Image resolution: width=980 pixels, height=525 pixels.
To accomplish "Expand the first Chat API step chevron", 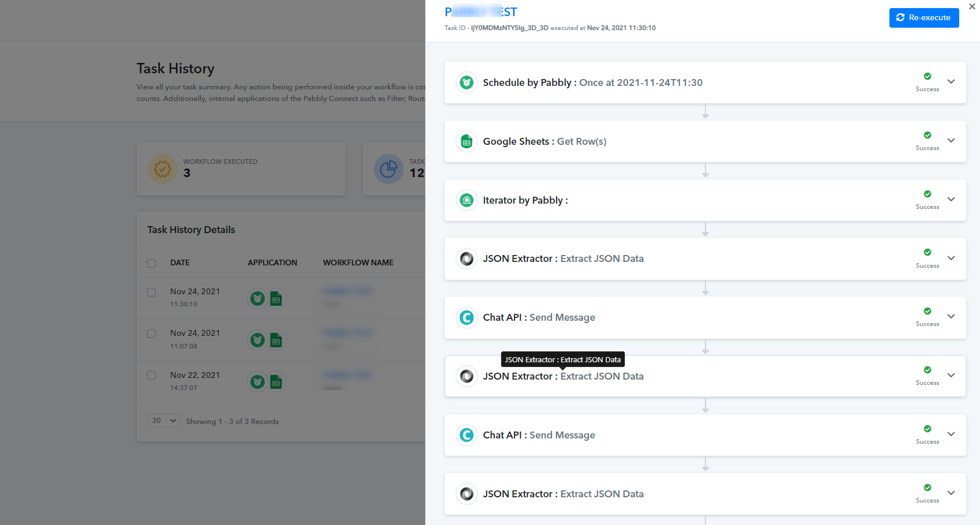I will pos(951,316).
